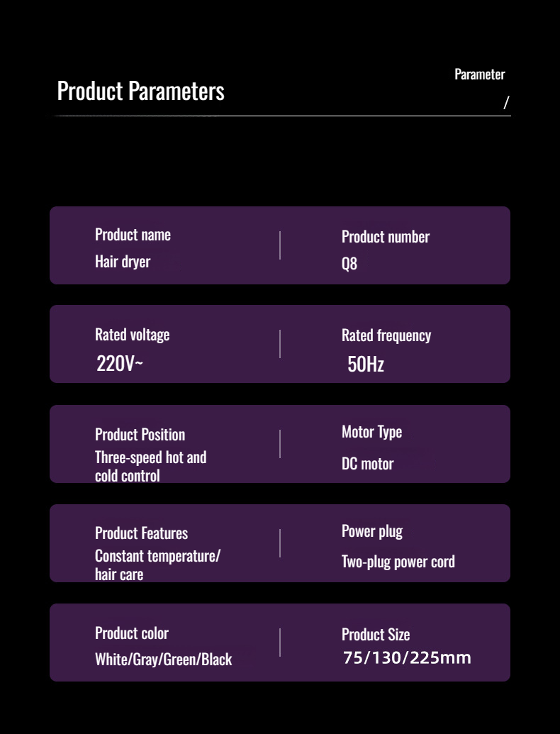Select the Product name label
The width and height of the screenshot is (560, 734).
133,235
